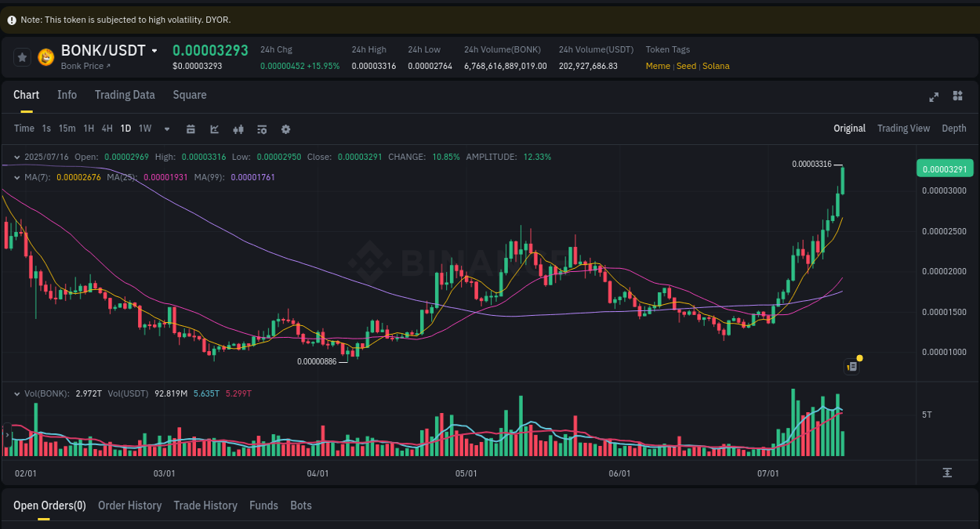
Task: Open the date range picker calendar icon
Action: click(x=191, y=129)
